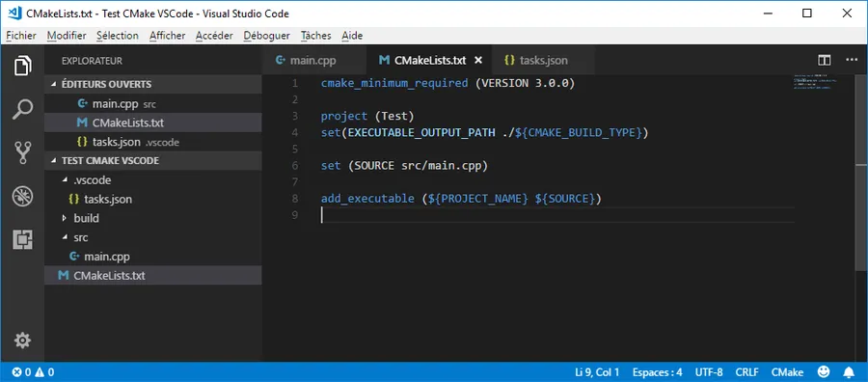Show notifications via the bell icon
The image size is (868, 382).
pos(849,371)
